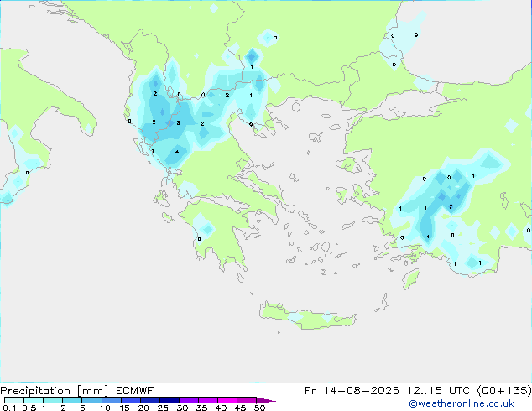The image size is (532, 411).
Task: Click the '12..15 UTC' time text
Action: (x=438, y=391)
